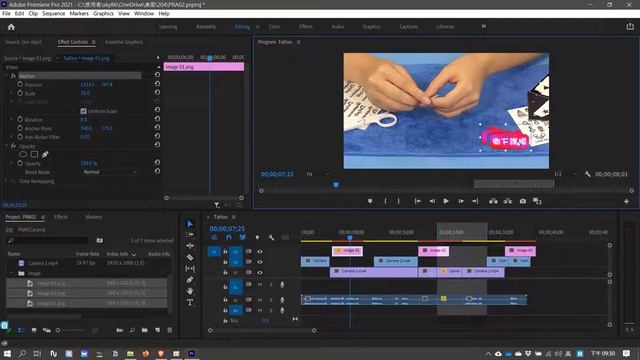Switch to the Color workspace tab

[x=274, y=27]
